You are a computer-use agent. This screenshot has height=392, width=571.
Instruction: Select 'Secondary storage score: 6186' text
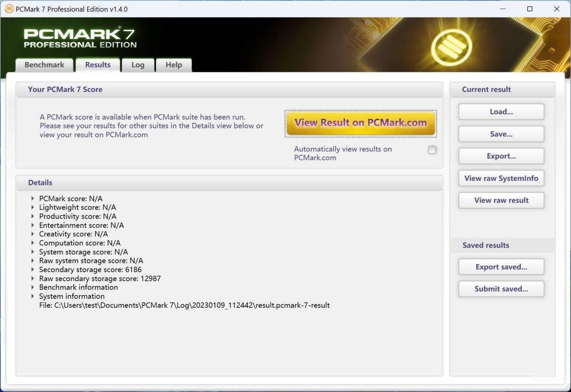90,269
